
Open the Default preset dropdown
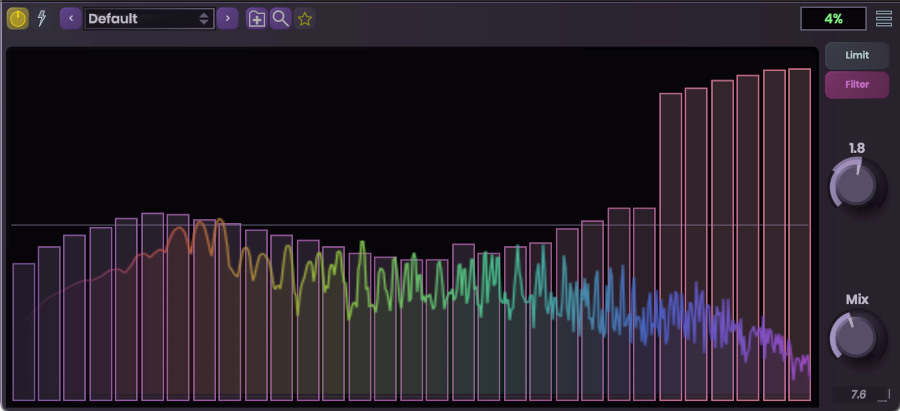tap(149, 18)
